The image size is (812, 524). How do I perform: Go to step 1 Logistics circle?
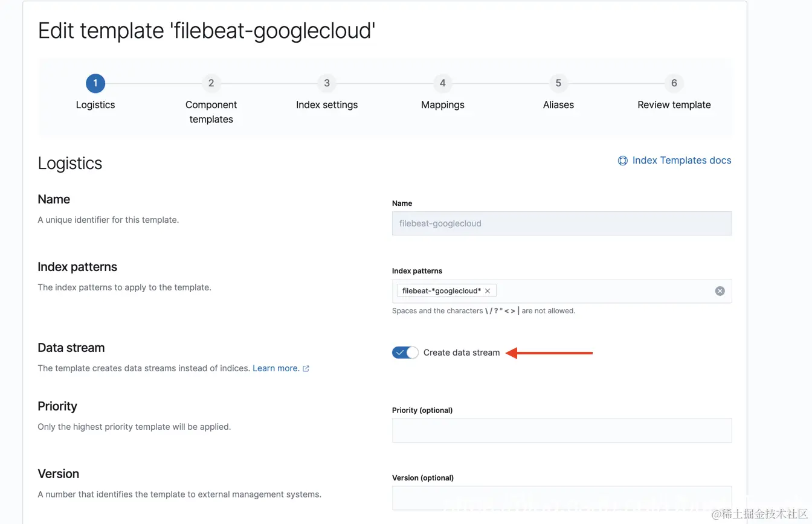95,83
